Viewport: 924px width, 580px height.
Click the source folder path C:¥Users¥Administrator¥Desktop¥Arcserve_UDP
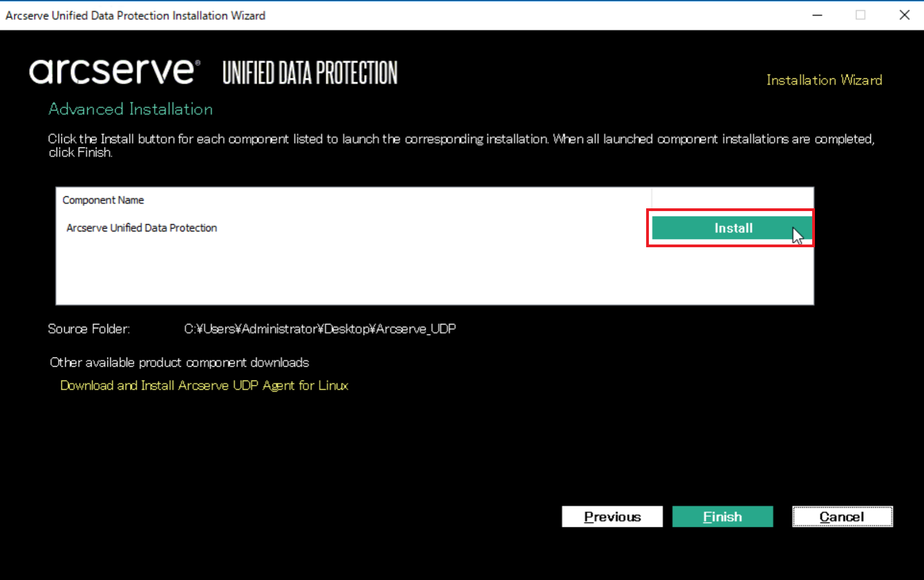320,329
